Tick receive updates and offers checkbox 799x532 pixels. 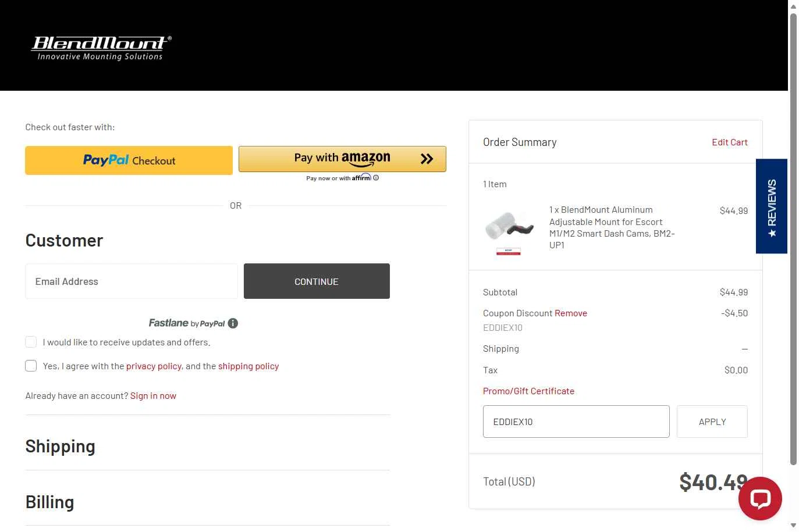(31, 342)
